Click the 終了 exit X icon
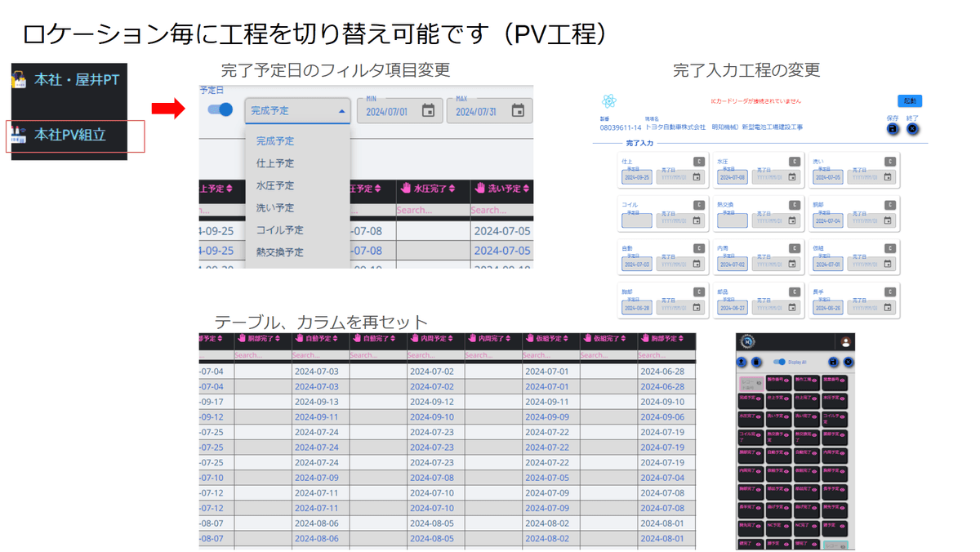The image size is (980, 552). [x=913, y=129]
